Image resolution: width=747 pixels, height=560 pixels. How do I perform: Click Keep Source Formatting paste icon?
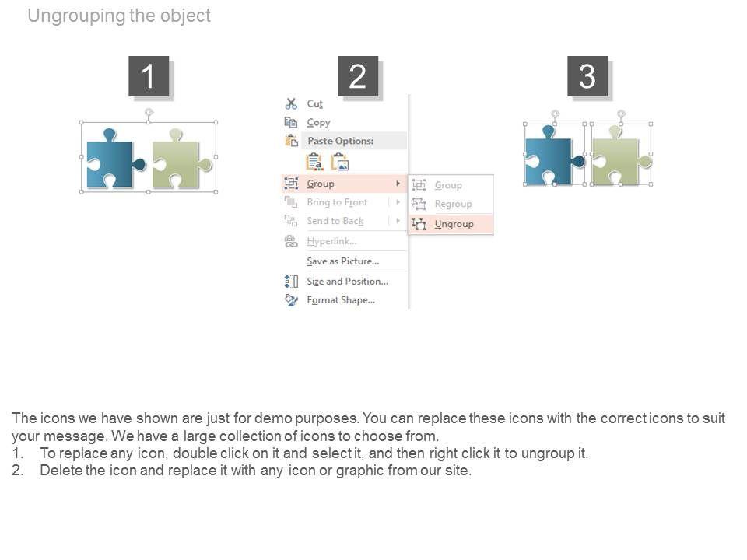(x=314, y=162)
